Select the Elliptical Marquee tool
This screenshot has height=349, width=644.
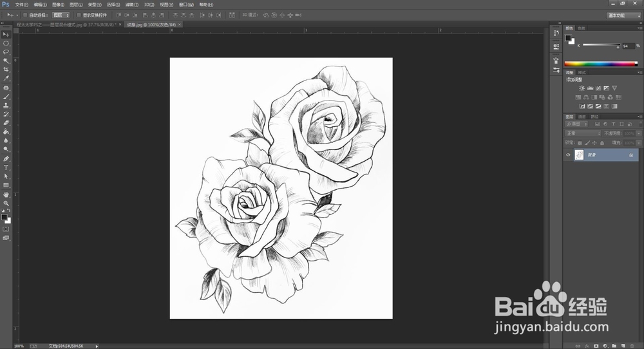coord(6,43)
